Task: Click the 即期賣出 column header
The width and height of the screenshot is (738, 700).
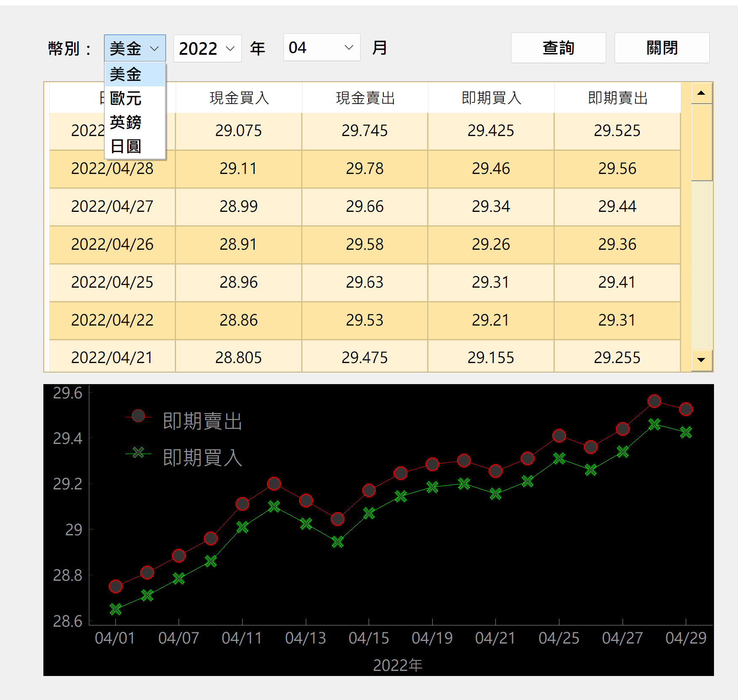Action: [x=617, y=98]
